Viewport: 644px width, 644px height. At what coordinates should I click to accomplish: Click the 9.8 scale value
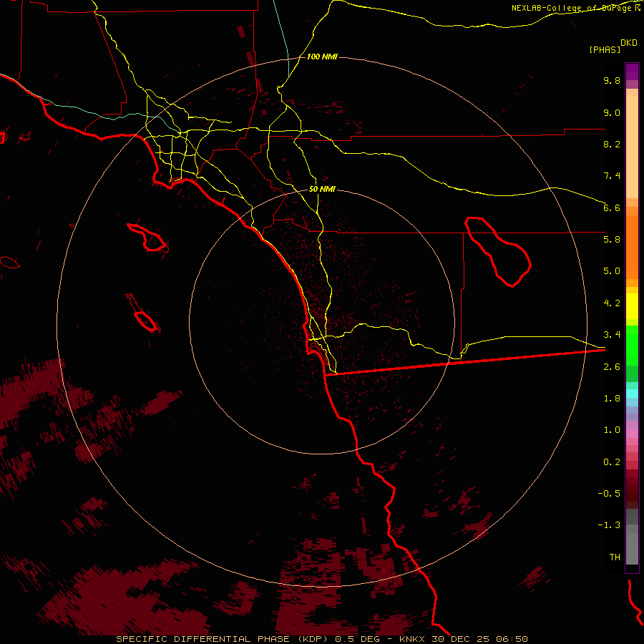click(612, 80)
